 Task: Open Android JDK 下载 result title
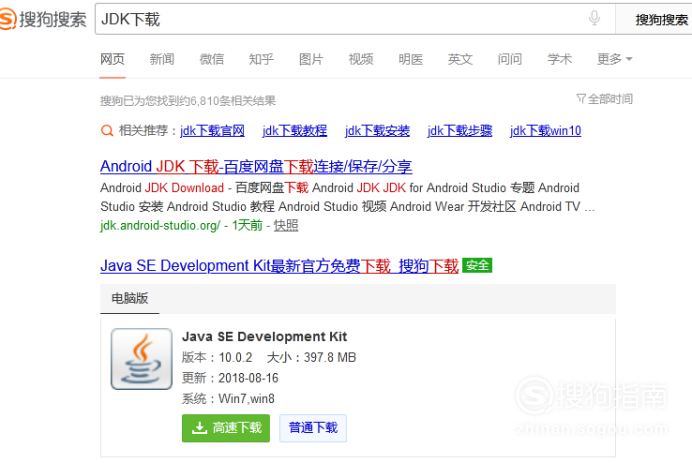pyautogui.click(x=256, y=166)
